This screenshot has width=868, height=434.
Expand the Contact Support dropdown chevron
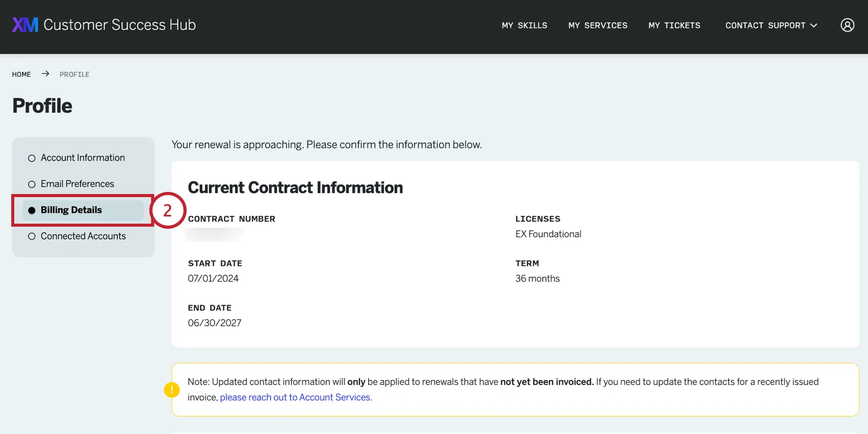814,26
